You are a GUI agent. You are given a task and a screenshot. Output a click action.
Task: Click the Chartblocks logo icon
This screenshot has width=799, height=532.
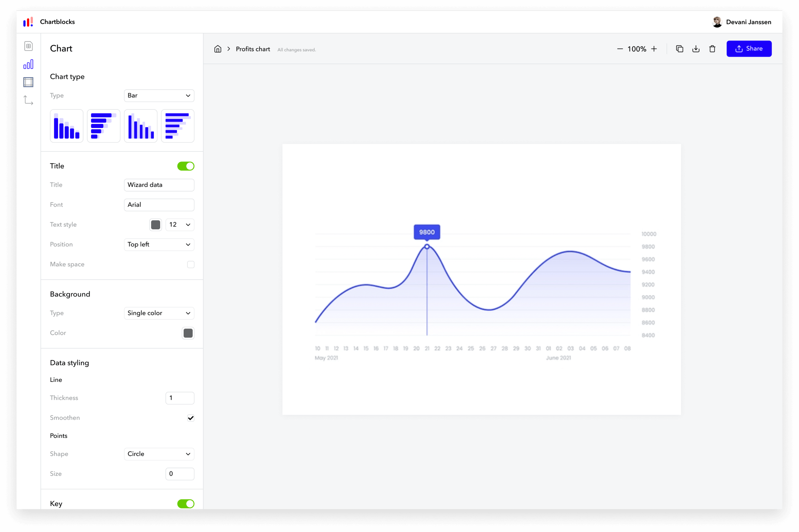pyautogui.click(x=28, y=22)
